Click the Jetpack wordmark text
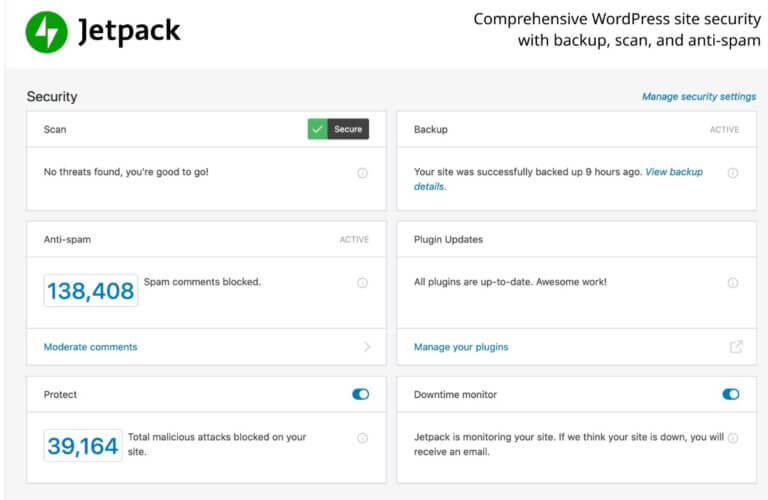 tap(129, 31)
